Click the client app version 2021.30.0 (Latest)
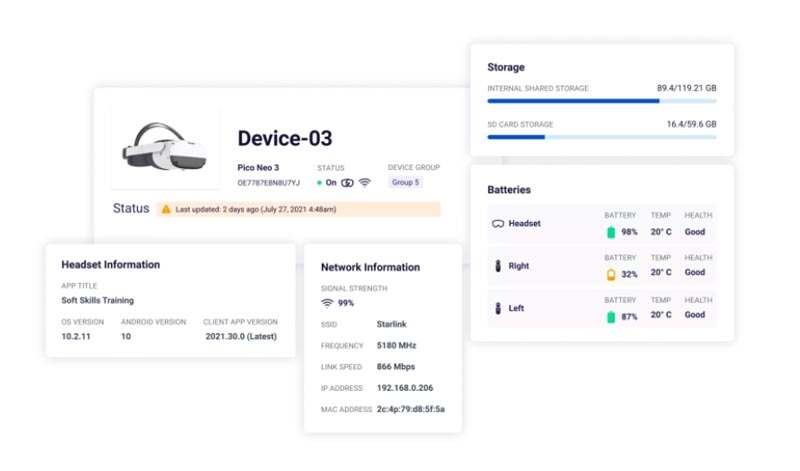The image size is (800, 471). 238,337
